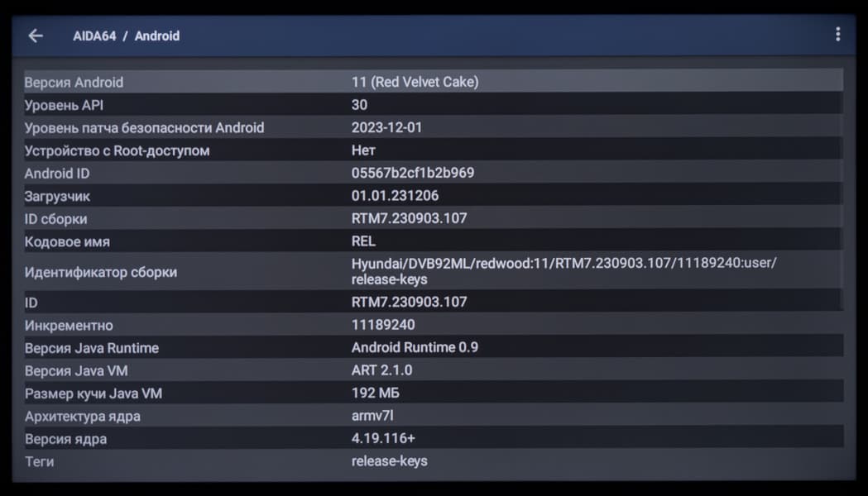Click heap size value 192 МБ
Viewport: 868px width, 496px height.
pyautogui.click(x=376, y=393)
